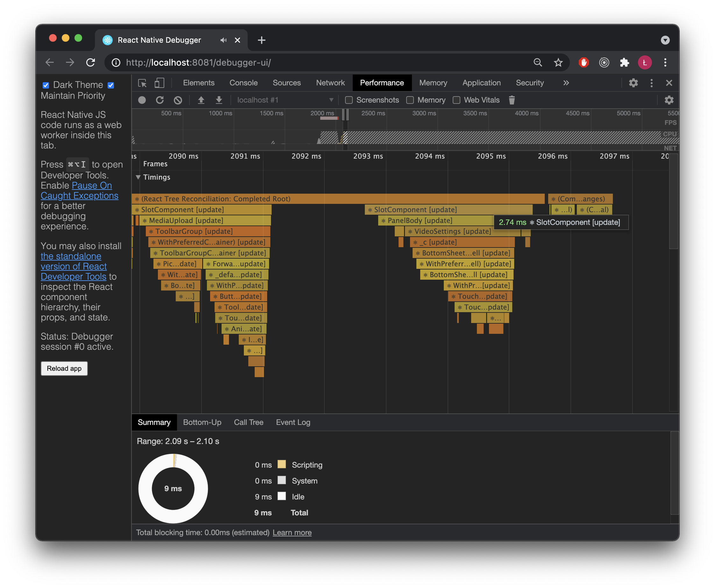The width and height of the screenshot is (715, 588).
Task: Click the collect garbage trash icon
Action: (x=512, y=100)
